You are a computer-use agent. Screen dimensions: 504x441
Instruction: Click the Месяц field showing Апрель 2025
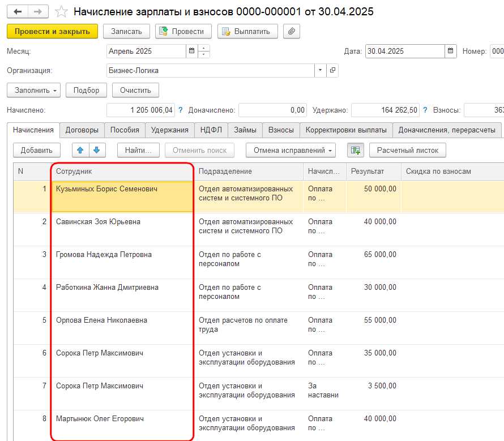pos(146,51)
